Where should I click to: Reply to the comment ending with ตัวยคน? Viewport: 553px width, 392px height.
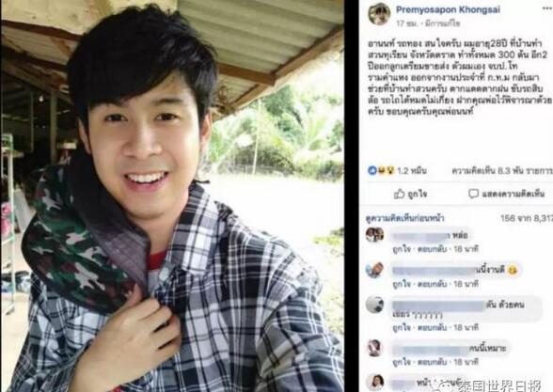[x=432, y=328]
